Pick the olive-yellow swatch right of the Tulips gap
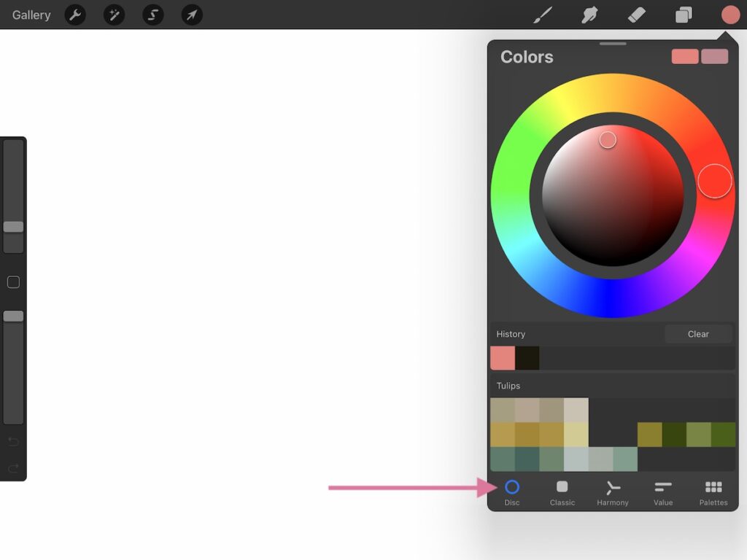 coord(650,435)
